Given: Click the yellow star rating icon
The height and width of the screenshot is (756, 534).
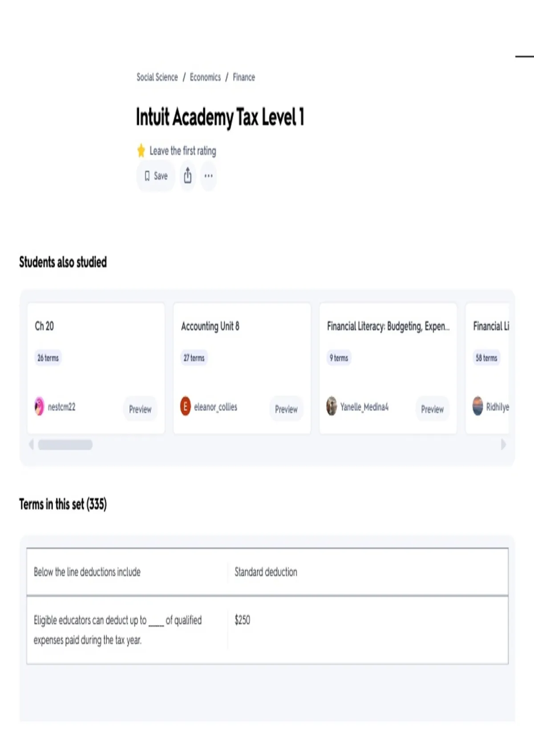Looking at the screenshot, I should [141, 151].
